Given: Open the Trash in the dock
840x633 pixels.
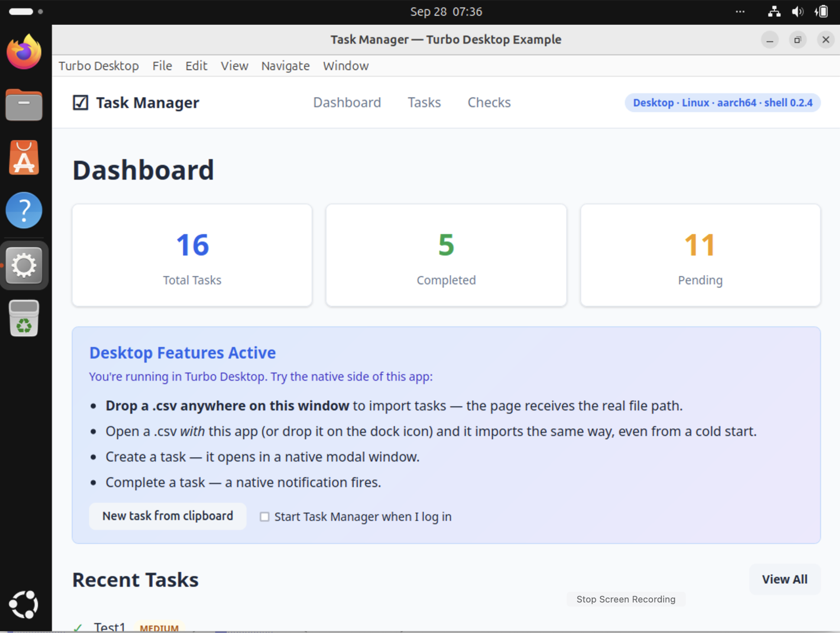Looking at the screenshot, I should coord(24,318).
